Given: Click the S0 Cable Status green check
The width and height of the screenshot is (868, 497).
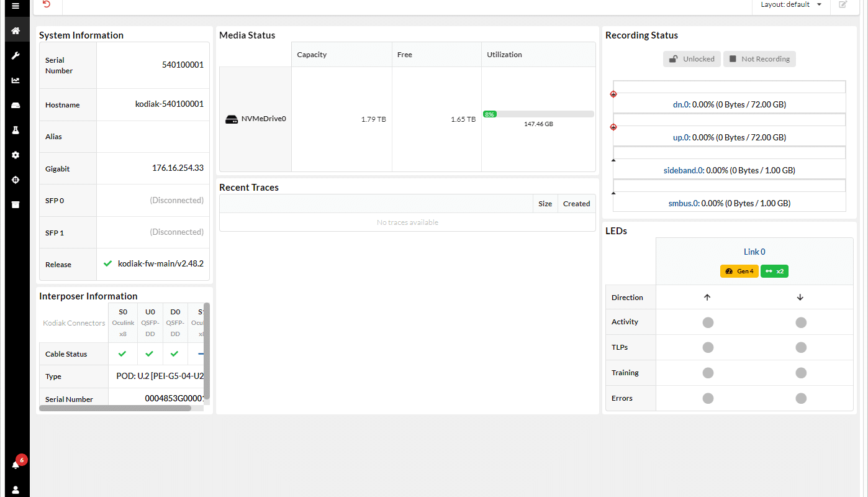Looking at the screenshot, I should click(x=122, y=353).
